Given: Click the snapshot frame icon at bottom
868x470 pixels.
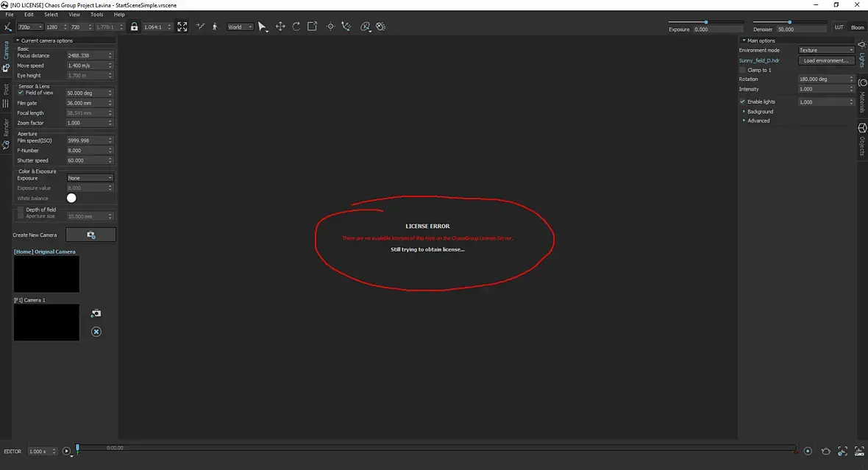Looking at the screenshot, I should 842,451.
